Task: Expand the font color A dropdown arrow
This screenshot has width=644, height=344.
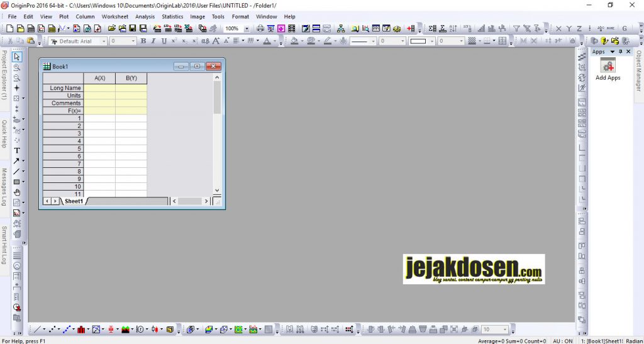Action: click(x=275, y=41)
